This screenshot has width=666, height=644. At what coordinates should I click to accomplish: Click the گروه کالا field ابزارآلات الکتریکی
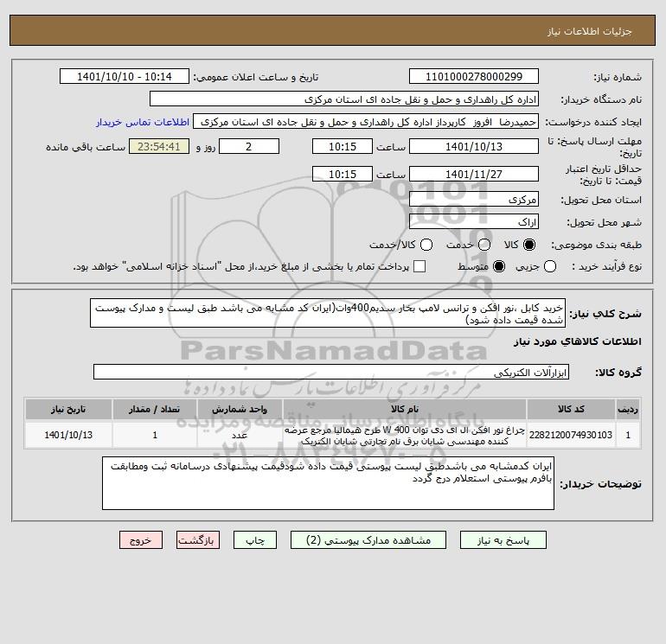tap(331, 372)
